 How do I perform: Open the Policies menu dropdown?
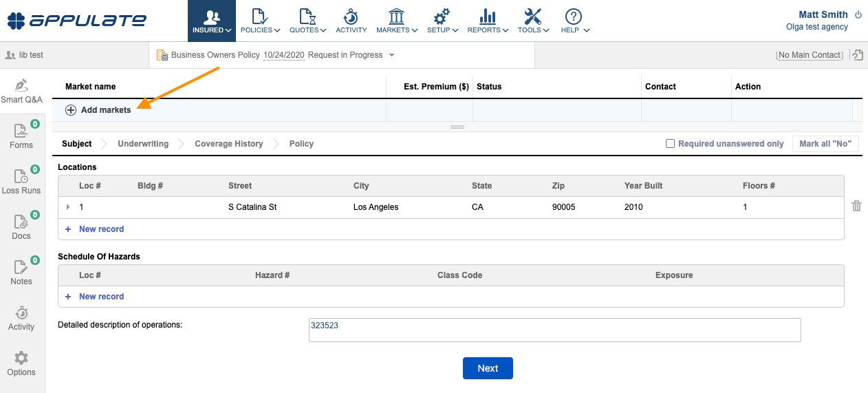coord(260,21)
